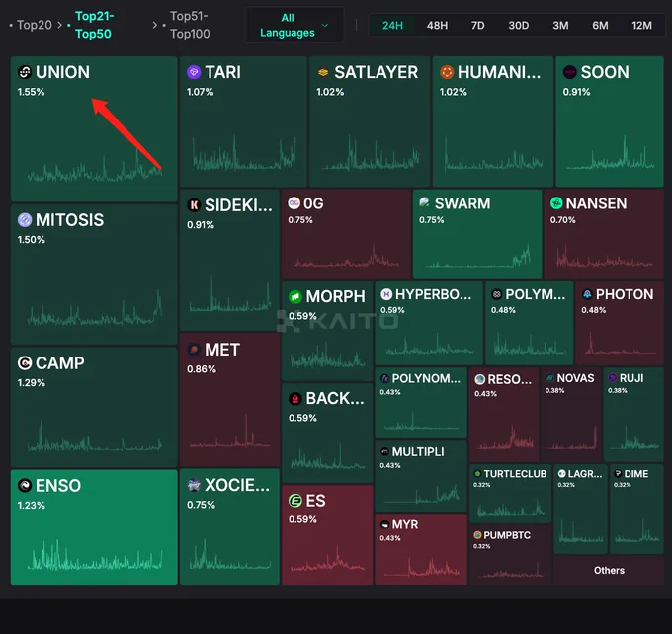Click the XOCIE... logo icon
Image resolution: width=672 pixels, height=634 pixels.
point(194,485)
